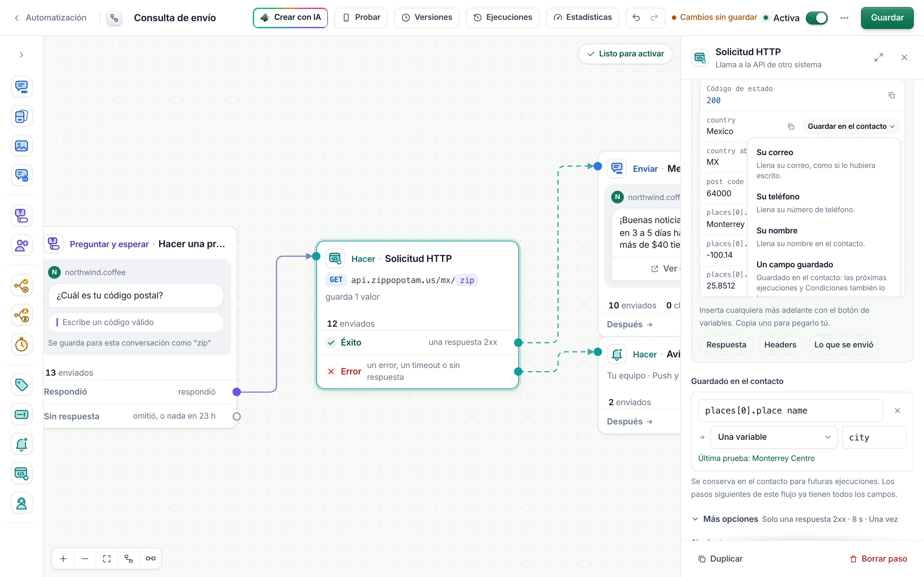Click the city variable name field

(x=874, y=437)
